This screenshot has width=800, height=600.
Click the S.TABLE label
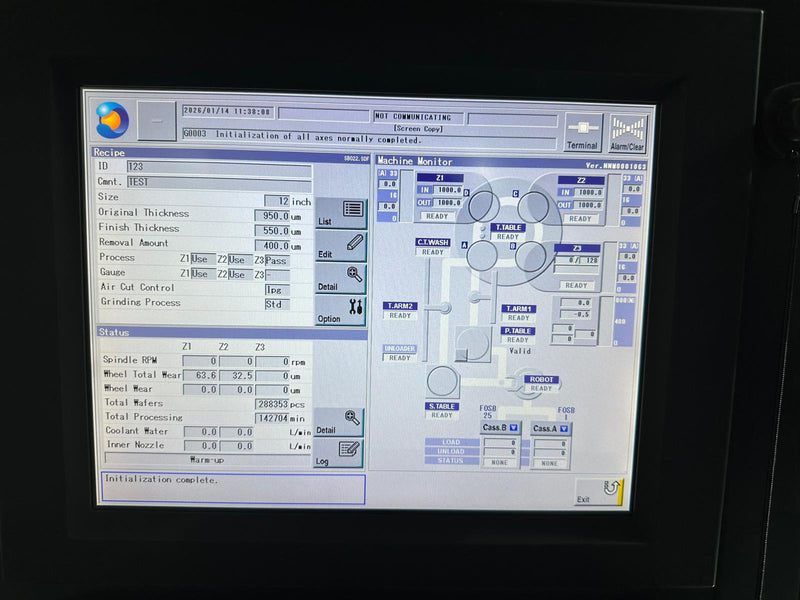pyautogui.click(x=442, y=406)
